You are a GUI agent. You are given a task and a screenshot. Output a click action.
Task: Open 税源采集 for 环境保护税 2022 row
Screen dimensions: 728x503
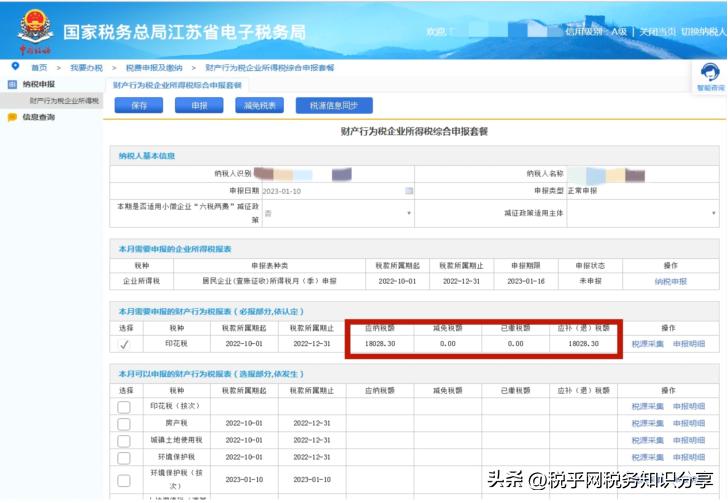[648, 457]
